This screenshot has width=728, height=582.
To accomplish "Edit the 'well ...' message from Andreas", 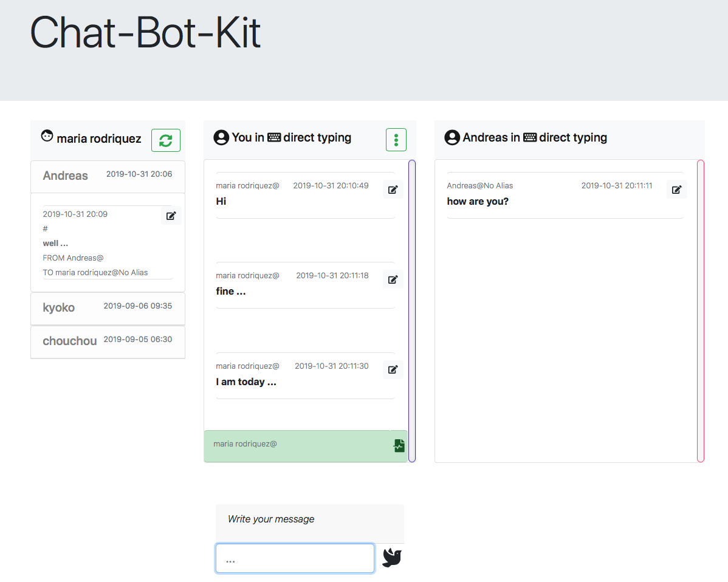I will [x=171, y=216].
